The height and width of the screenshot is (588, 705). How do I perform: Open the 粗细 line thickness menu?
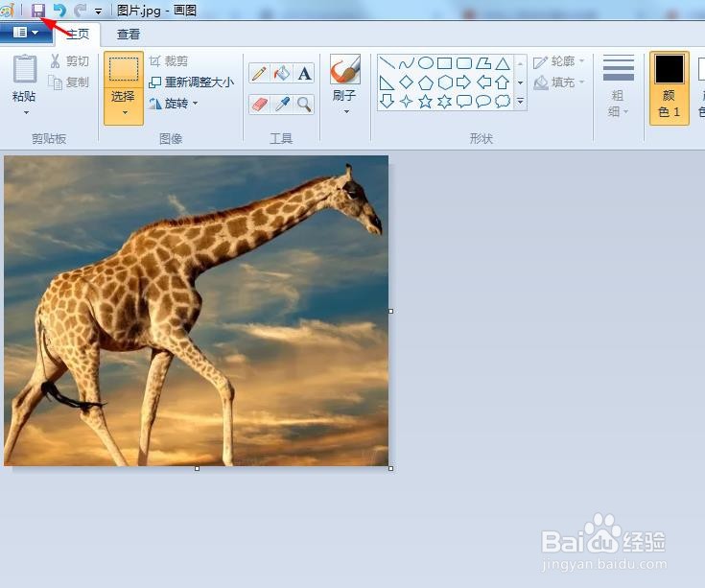tap(619, 86)
